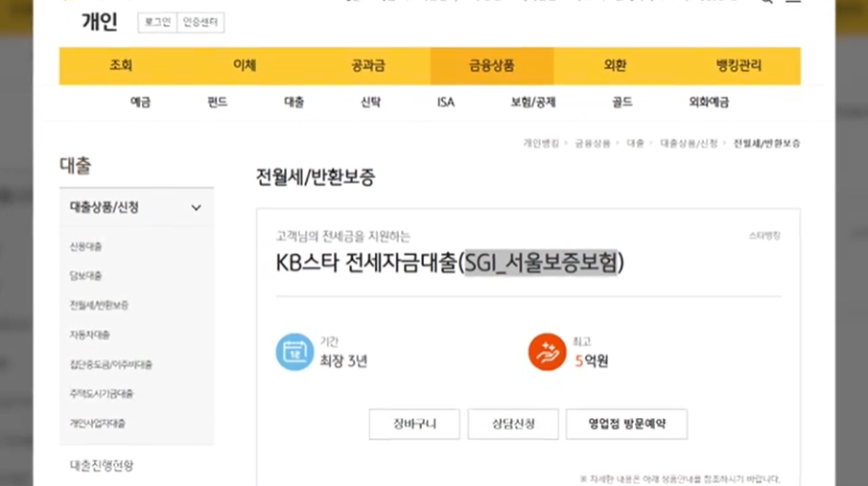Click the KB스타 전세자금대출 product title
The image size is (868, 486).
pyautogui.click(x=450, y=263)
